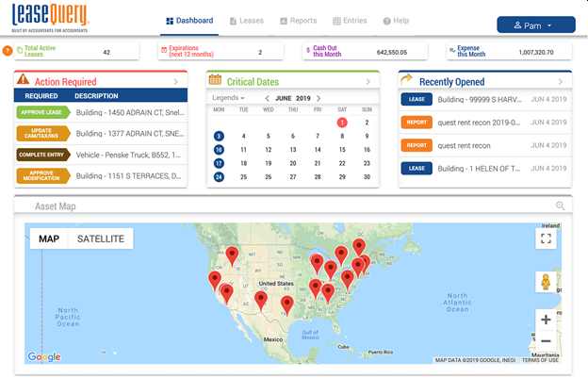Switch map to Map view

point(49,238)
